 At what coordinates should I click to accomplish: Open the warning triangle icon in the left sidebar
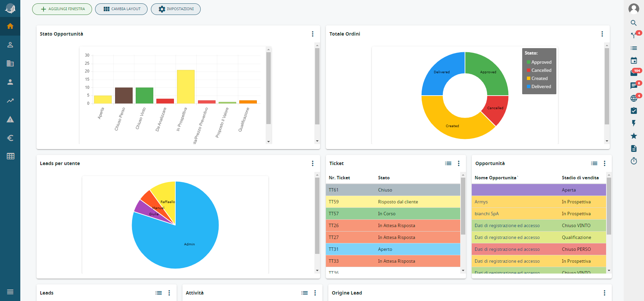click(x=10, y=119)
